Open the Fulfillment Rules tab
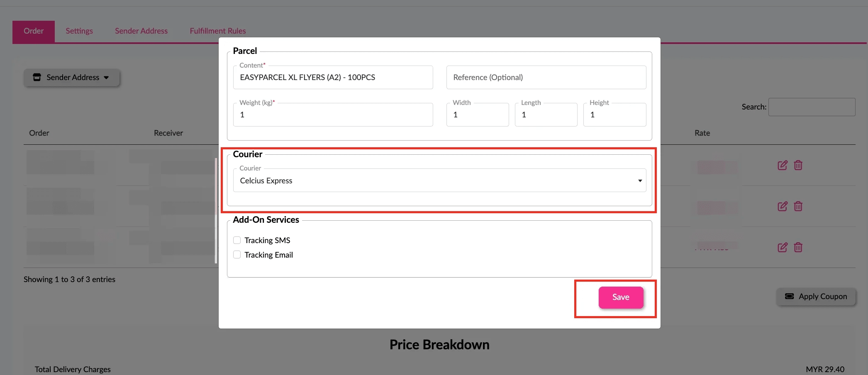 217,30
